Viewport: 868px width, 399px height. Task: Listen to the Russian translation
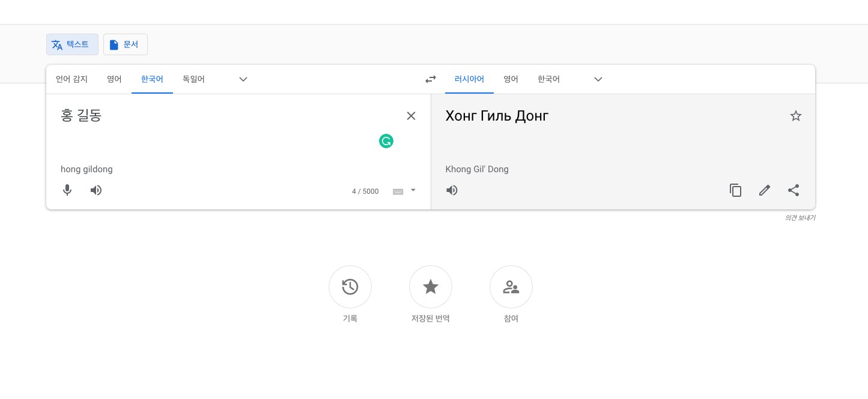coord(452,190)
